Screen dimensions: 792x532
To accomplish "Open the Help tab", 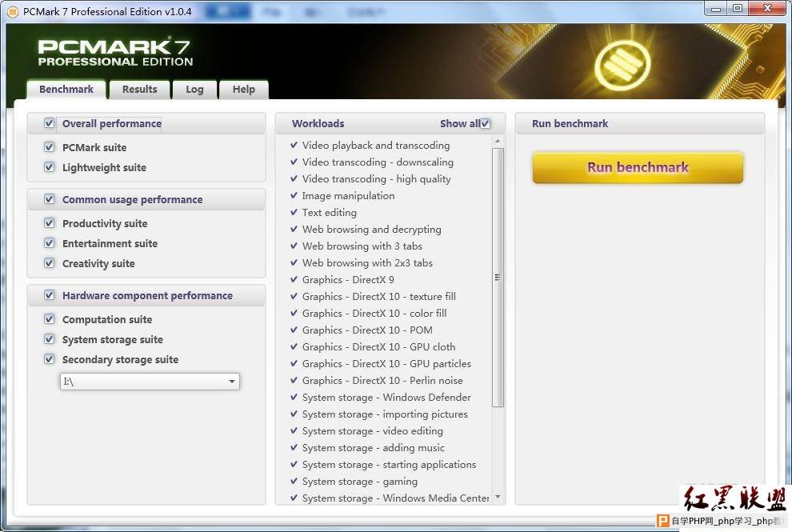I will tap(243, 90).
